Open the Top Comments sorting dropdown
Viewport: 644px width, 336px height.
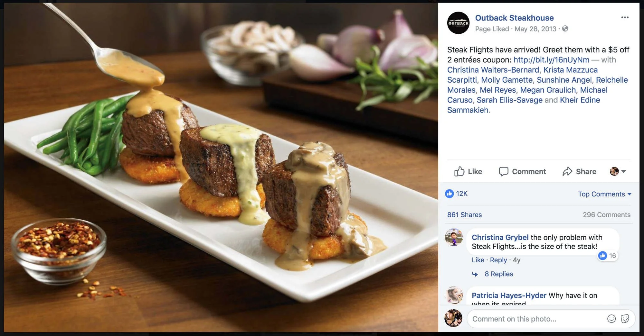604,194
